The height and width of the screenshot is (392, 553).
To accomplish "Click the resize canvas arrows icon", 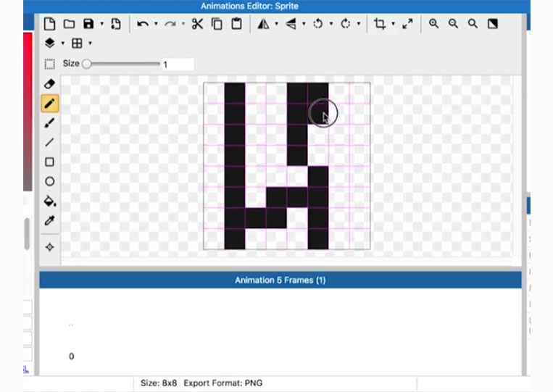I will point(408,24).
